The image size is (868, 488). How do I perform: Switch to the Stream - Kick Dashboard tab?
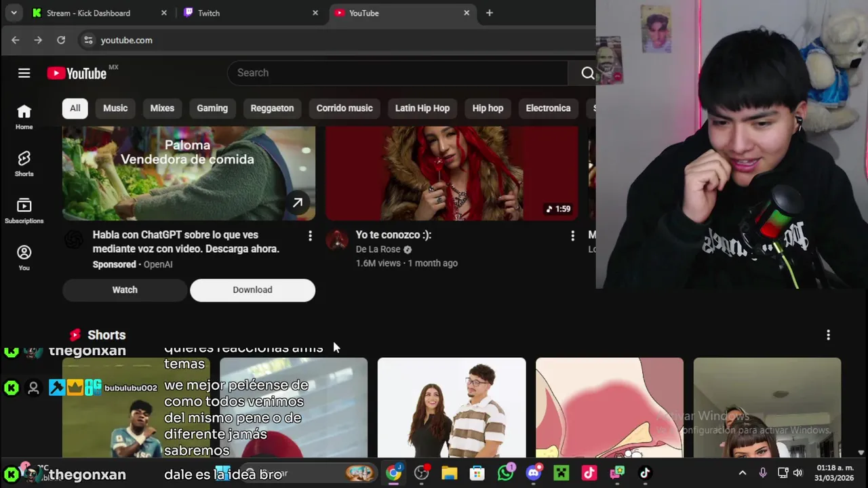pos(100,13)
